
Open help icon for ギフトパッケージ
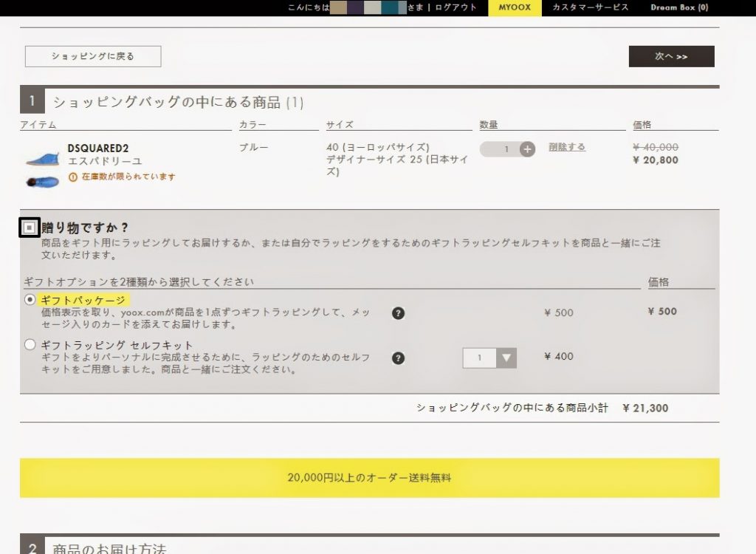point(398,313)
